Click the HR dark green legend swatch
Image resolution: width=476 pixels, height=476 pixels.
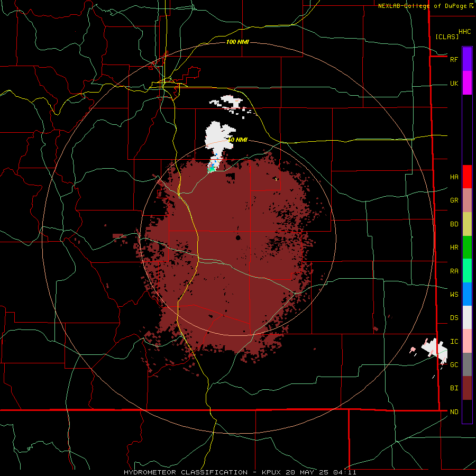(467, 248)
